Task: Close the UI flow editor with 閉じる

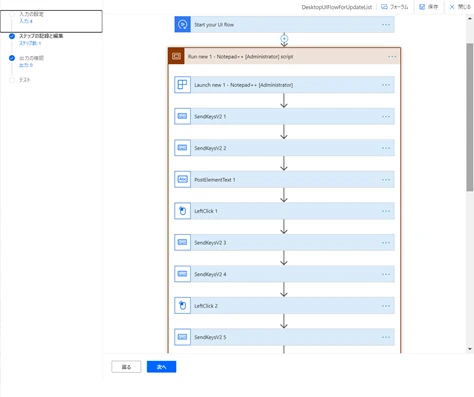Action: (460, 7)
